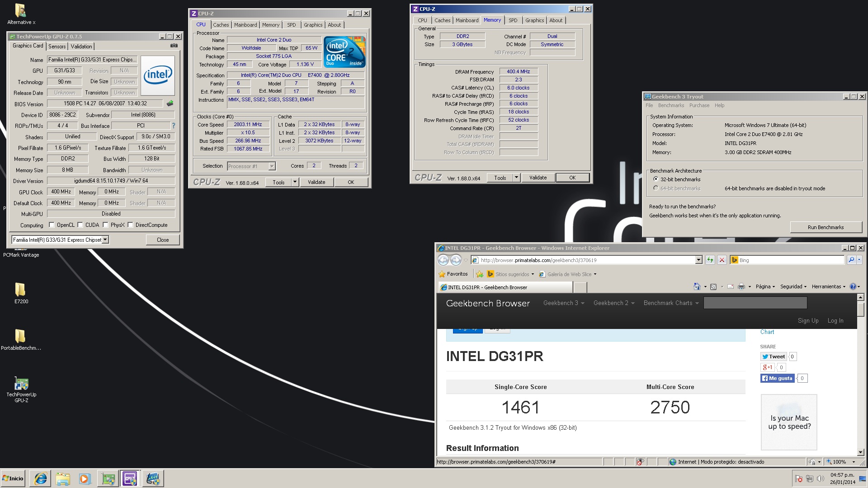The height and width of the screenshot is (488, 868).
Task: Open Windows Explorer from the taskbar
Action: [63, 479]
